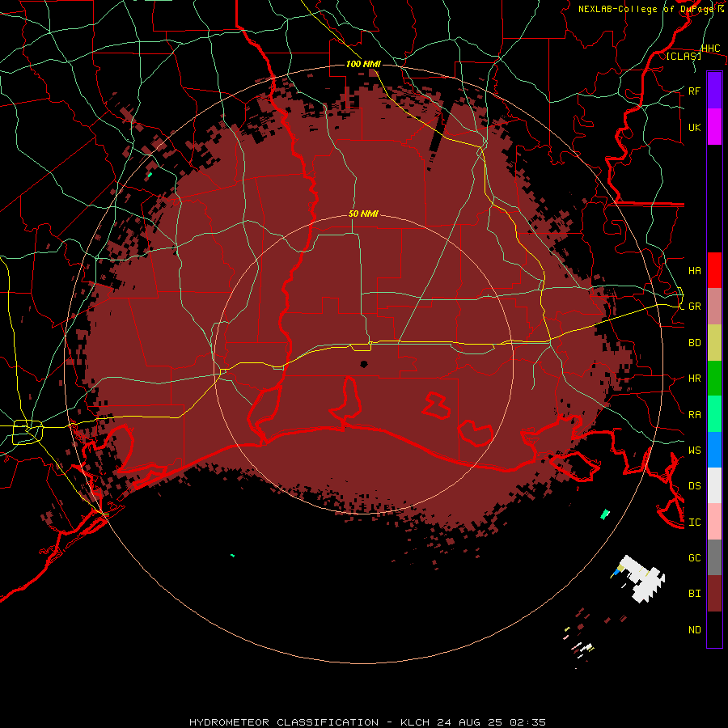Click the ND legend label

click(695, 629)
